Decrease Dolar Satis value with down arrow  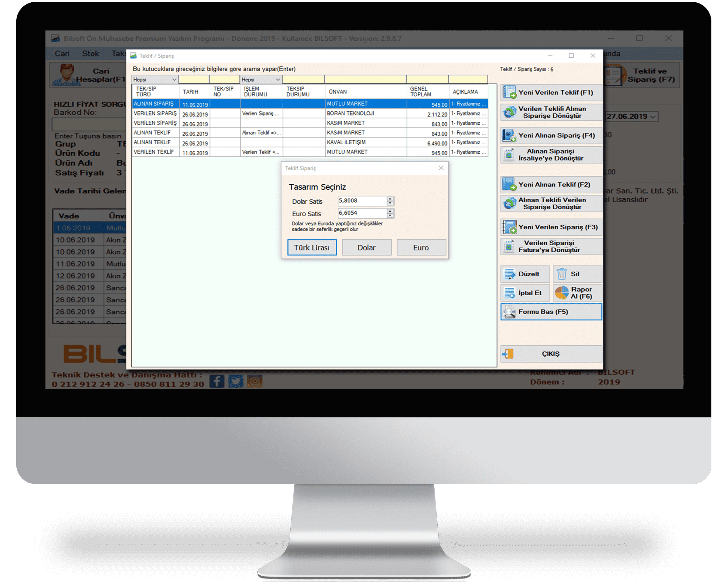[x=390, y=203]
